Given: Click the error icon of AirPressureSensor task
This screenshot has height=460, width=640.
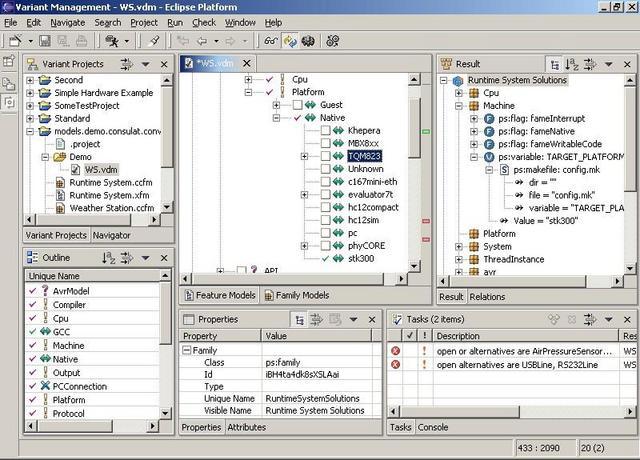Looking at the screenshot, I should pyautogui.click(x=396, y=351).
